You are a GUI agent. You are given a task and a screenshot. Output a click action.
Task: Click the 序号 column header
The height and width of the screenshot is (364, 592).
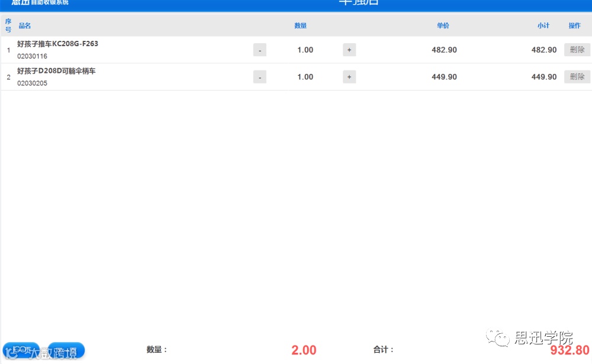[x=8, y=25]
